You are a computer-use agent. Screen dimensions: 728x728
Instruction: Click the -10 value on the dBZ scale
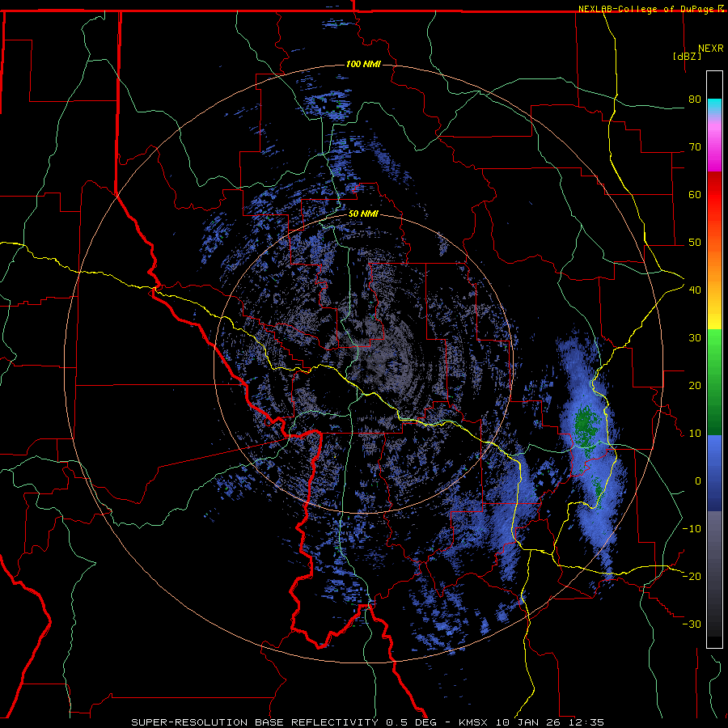(692, 528)
